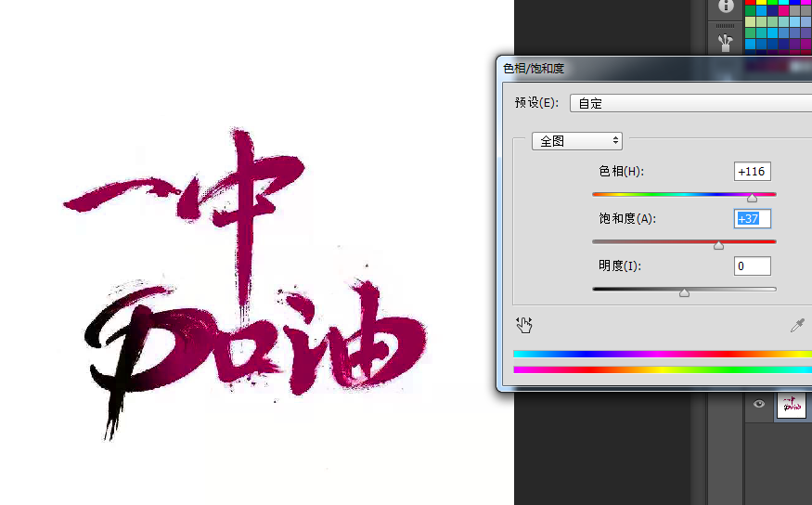Pick the pure green swatch in top row
This screenshot has height=505, width=812.
click(773, 2)
